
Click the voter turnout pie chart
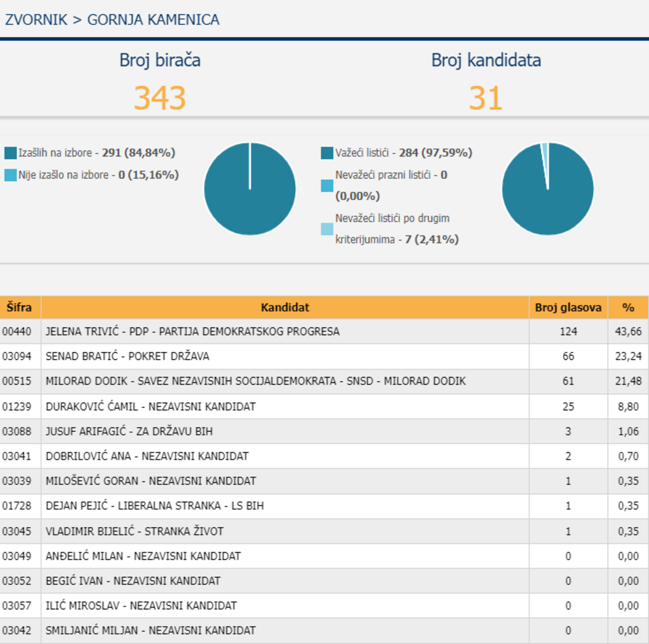pos(250,189)
